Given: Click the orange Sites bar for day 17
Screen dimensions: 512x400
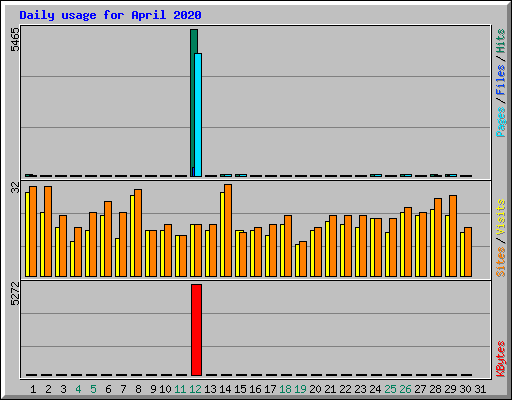Looking at the screenshot, I should pyautogui.click(x=273, y=250).
